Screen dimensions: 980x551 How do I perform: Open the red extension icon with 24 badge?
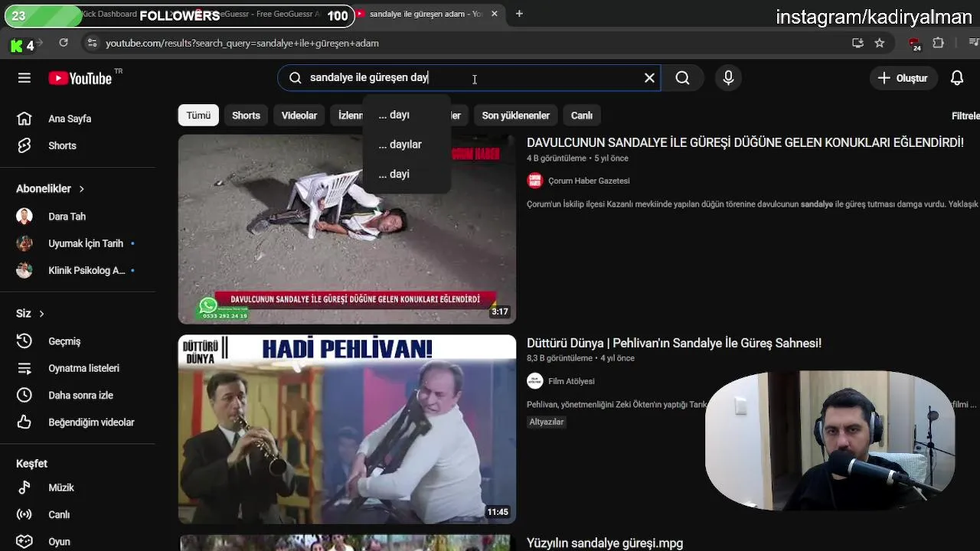coord(914,44)
